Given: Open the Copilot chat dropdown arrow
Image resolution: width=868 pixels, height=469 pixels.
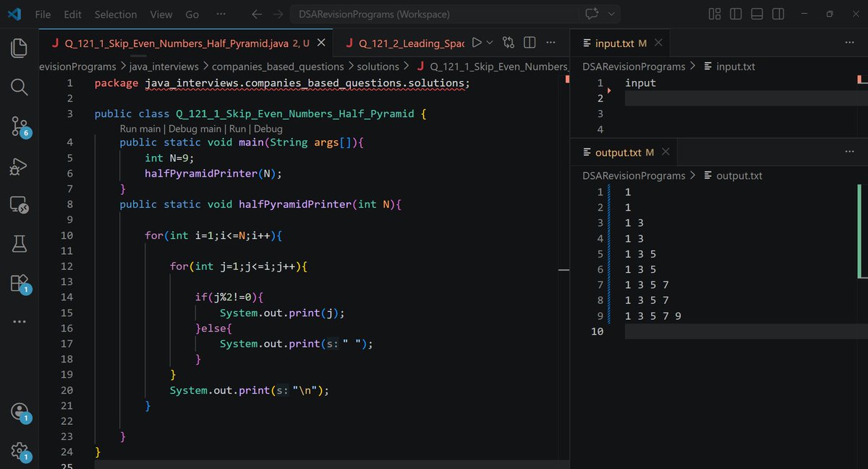Looking at the screenshot, I should pyautogui.click(x=612, y=14).
